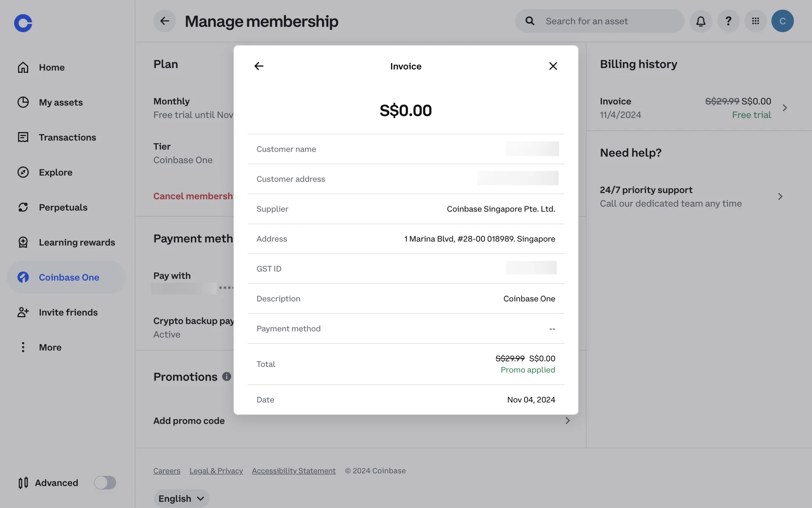Open Transactions in the sidebar
Viewport: 812px width, 508px height.
(67, 138)
